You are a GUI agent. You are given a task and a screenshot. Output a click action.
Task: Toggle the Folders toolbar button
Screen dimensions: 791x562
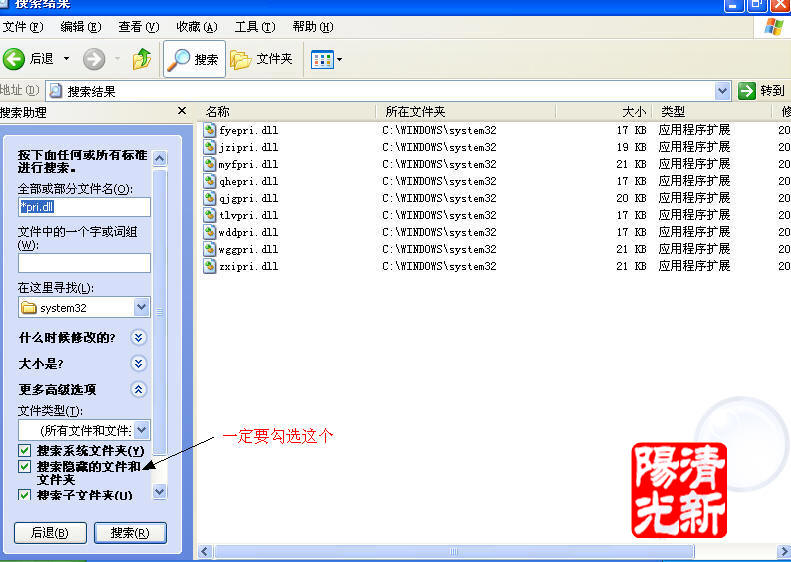[x=261, y=59]
